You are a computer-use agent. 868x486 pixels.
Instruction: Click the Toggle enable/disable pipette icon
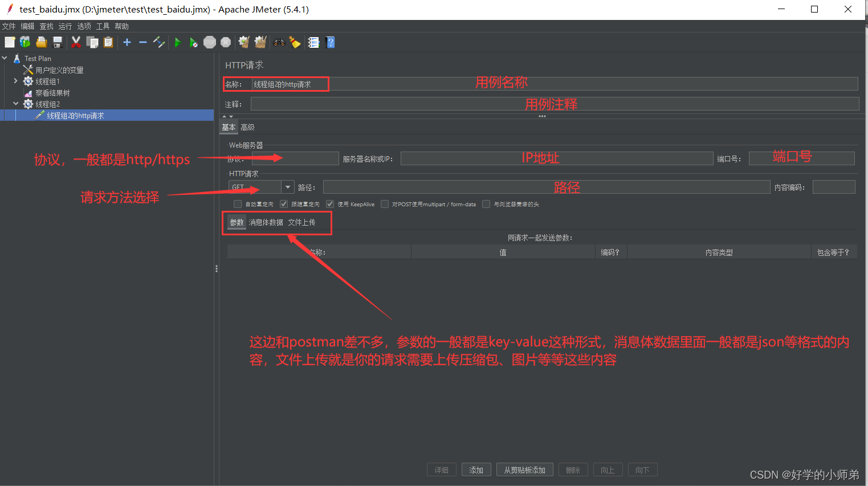(x=159, y=42)
